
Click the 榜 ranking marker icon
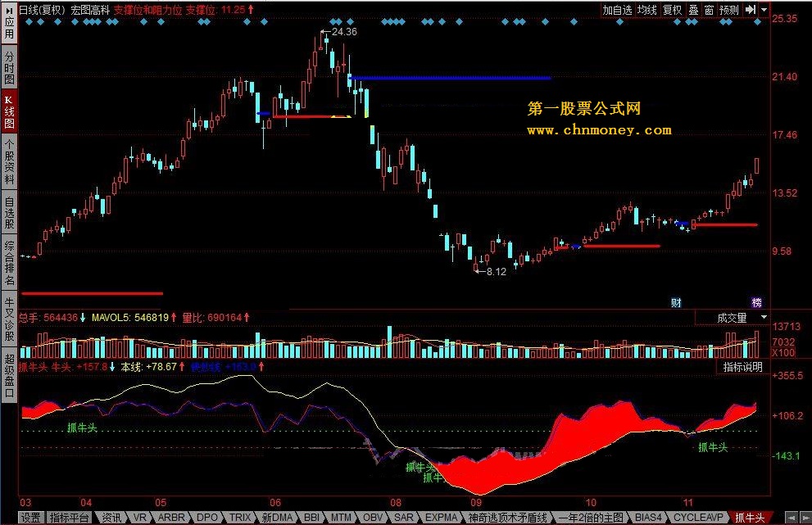pos(756,303)
